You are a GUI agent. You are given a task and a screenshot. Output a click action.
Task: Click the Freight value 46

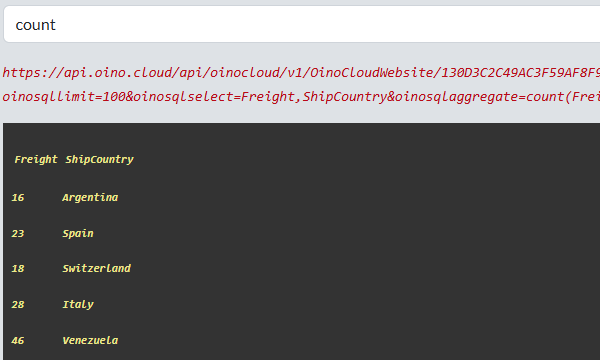point(18,340)
